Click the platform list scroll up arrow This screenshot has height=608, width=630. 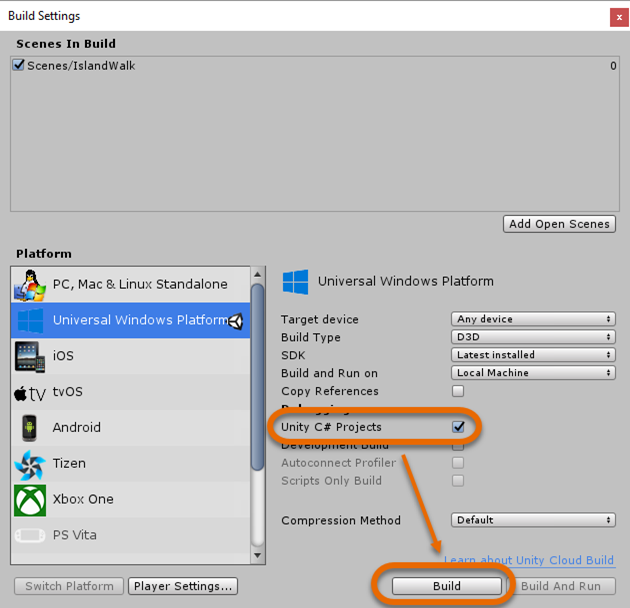(258, 274)
